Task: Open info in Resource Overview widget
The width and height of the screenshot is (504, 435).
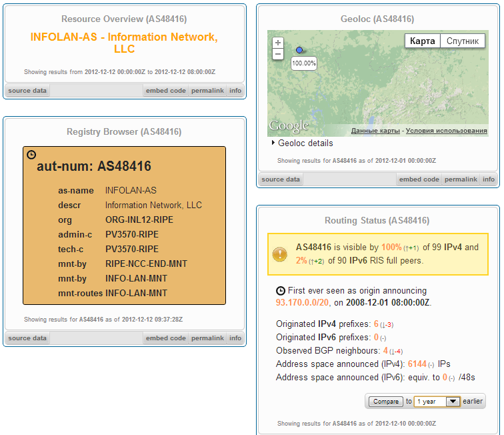Action: pos(235,91)
